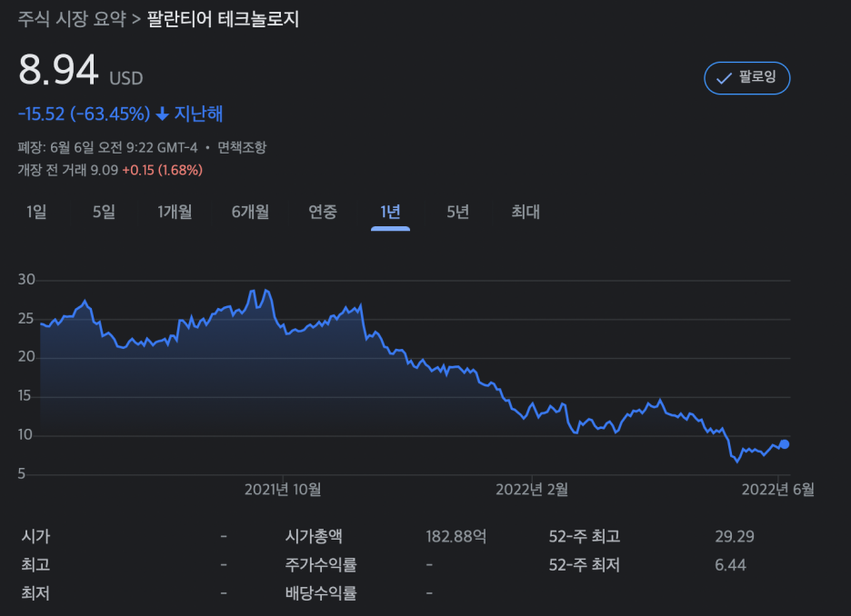Viewport: 851px width, 616px height.
Task: Click the 2022년 6월 axis label
Action: click(x=777, y=490)
